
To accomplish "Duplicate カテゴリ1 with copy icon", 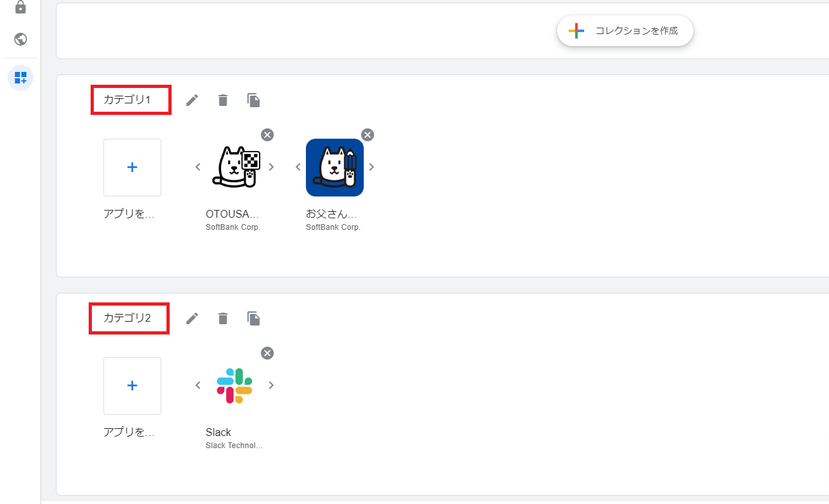I will [254, 100].
